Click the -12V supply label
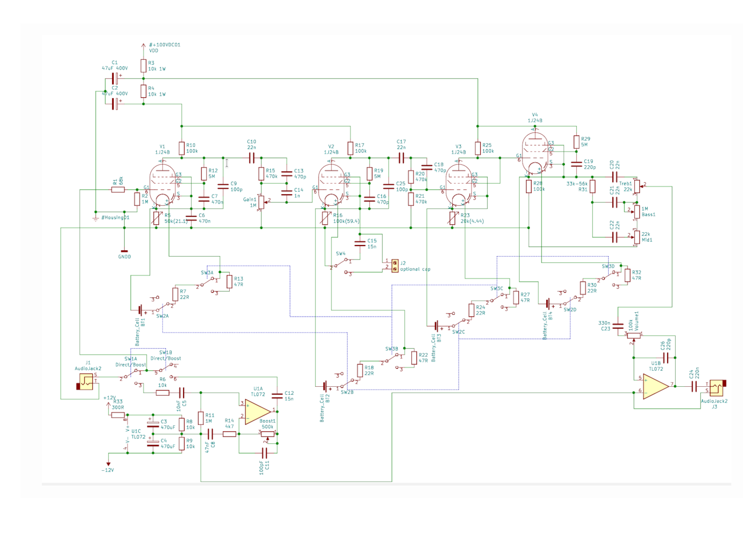 click(x=107, y=470)
